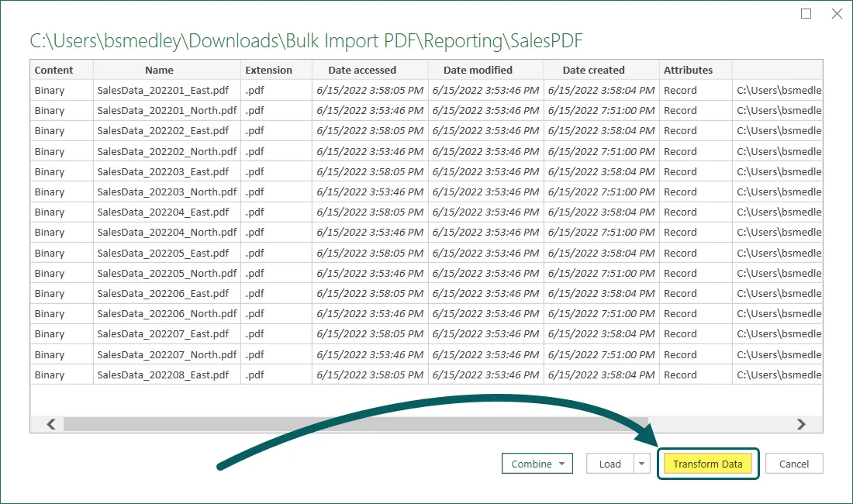Select the Extension column header

click(x=268, y=70)
